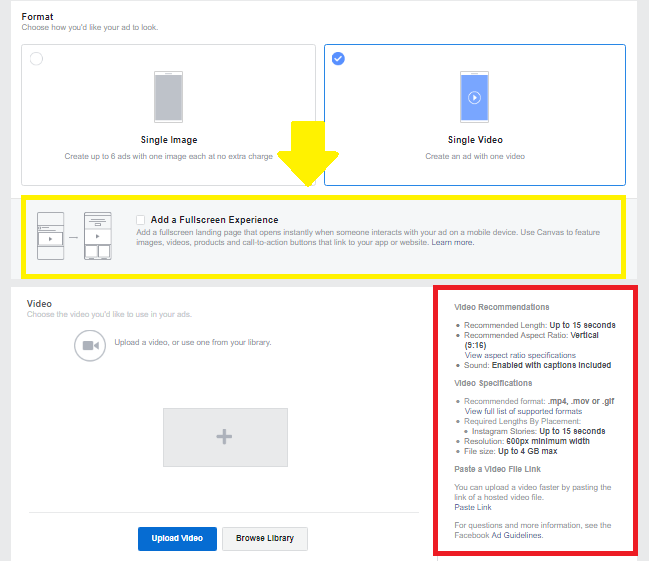
Task: Click 'Instagram Stories: Up to 15 seconds' text
Action: point(538,431)
